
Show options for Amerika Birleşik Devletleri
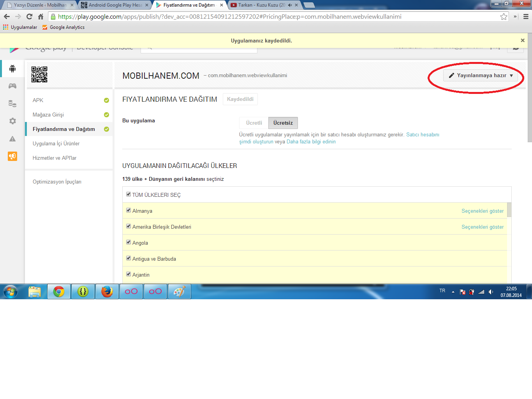[483, 227]
